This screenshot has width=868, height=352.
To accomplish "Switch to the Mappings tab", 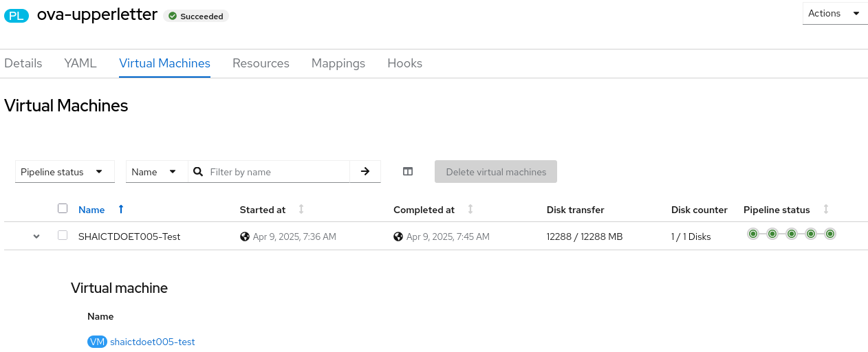I will point(338,63).
